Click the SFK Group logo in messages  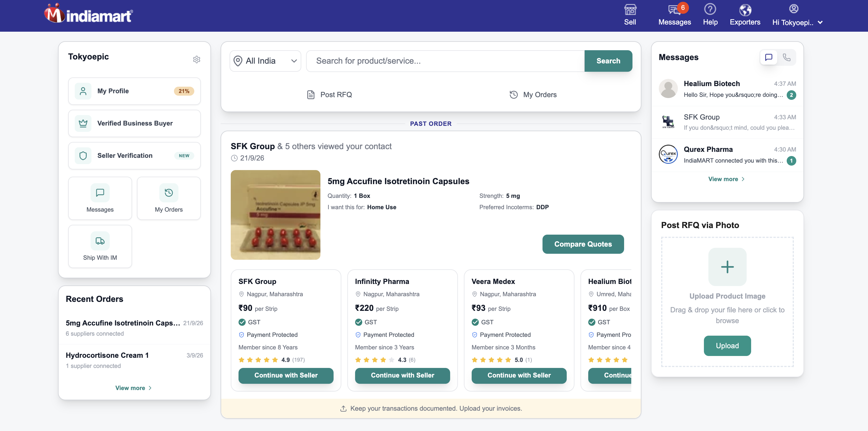coord(668,122)
